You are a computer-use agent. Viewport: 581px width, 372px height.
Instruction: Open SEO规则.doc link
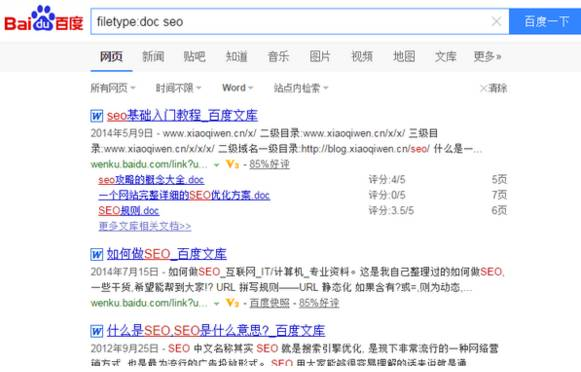tap(129, 211)
